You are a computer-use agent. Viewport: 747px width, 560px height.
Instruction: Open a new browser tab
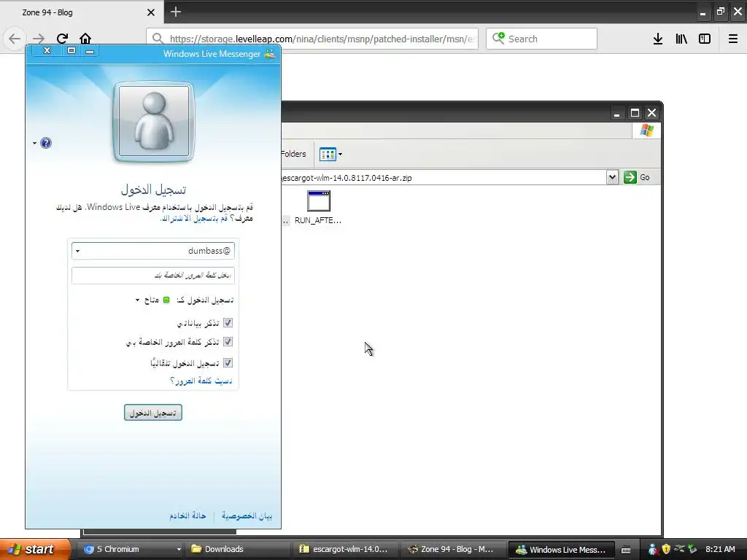[x=176, y=12]
